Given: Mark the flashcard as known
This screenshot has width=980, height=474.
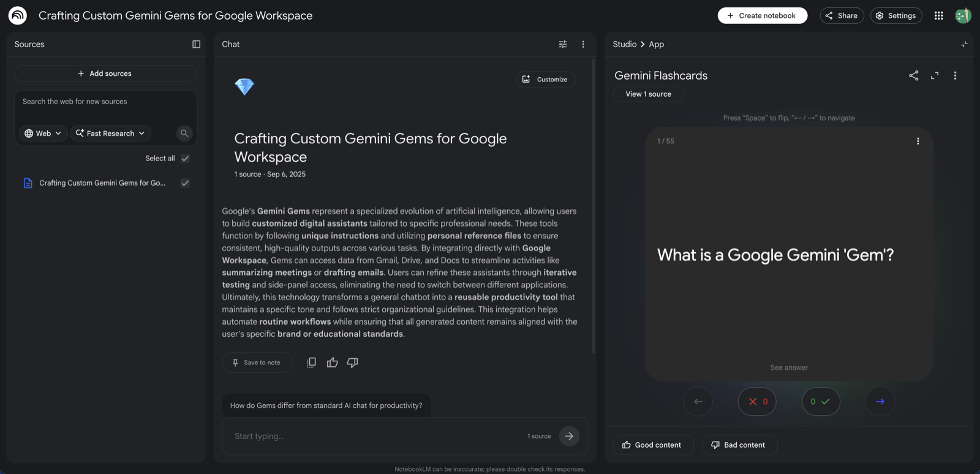Looking at the screenshot, I should pos(821,402).
